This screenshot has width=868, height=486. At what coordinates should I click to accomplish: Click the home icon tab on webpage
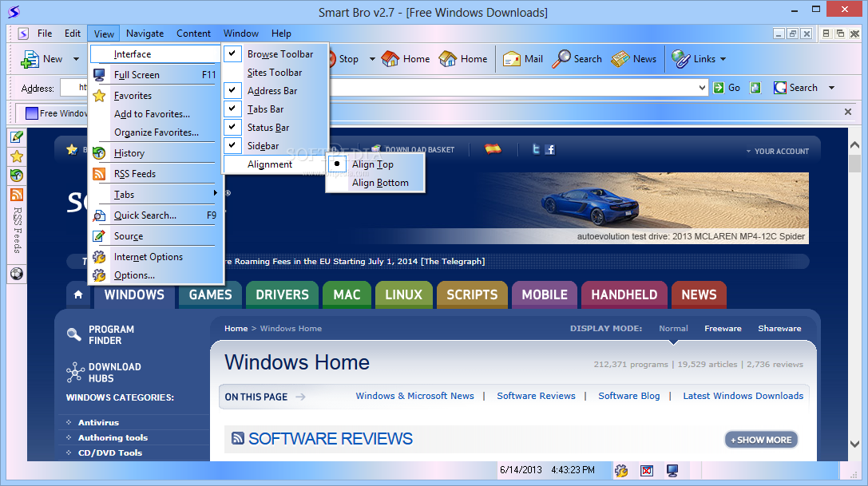pyautogui.click(x=78, y=294)
